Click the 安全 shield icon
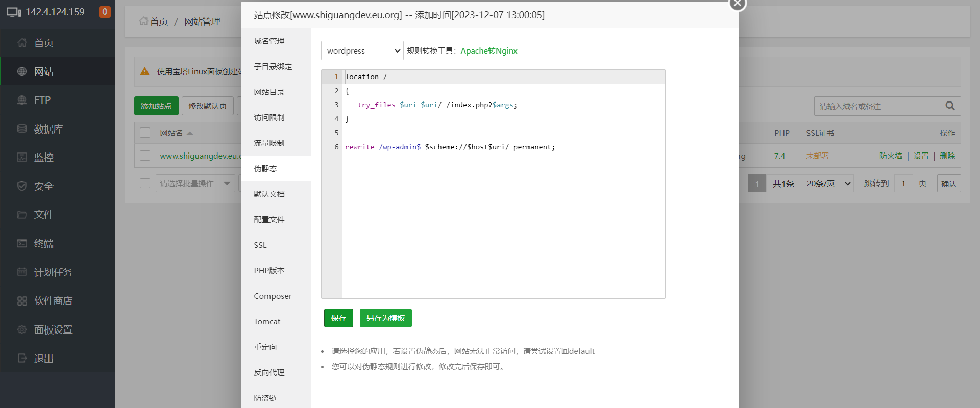Viewport: 980px width, 408px height. (22, 186)
